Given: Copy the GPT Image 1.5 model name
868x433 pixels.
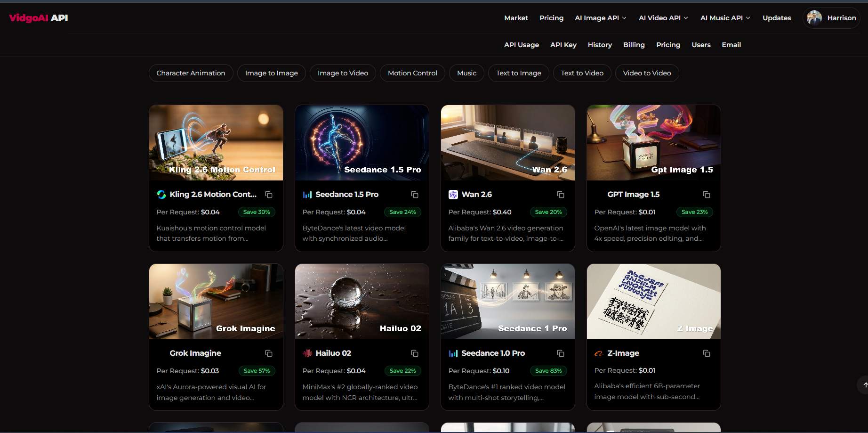Looking at the screenshot, I should point(707,194).
